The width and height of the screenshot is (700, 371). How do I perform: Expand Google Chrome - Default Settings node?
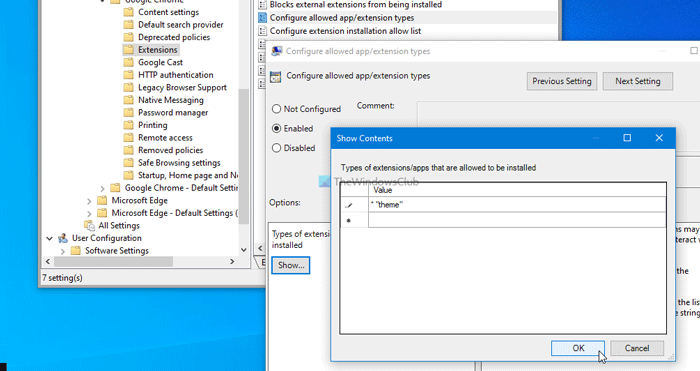(x=102, y=188)
